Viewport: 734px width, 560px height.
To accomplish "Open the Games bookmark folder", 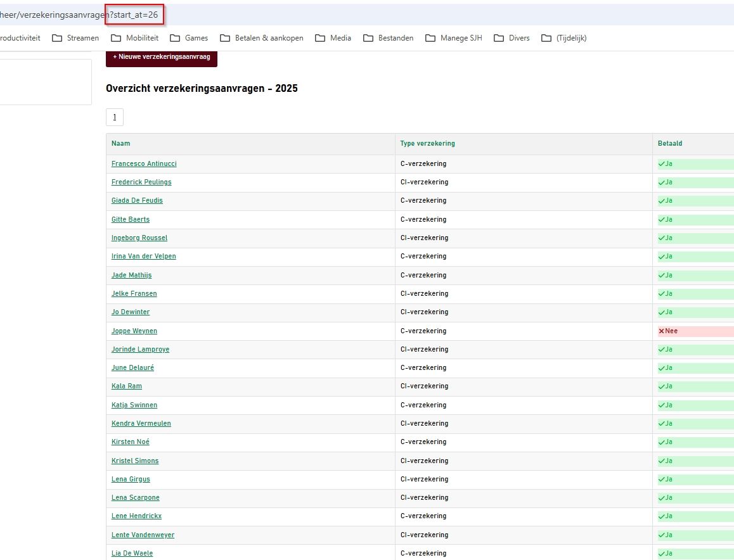I will (x=189, y=38).
